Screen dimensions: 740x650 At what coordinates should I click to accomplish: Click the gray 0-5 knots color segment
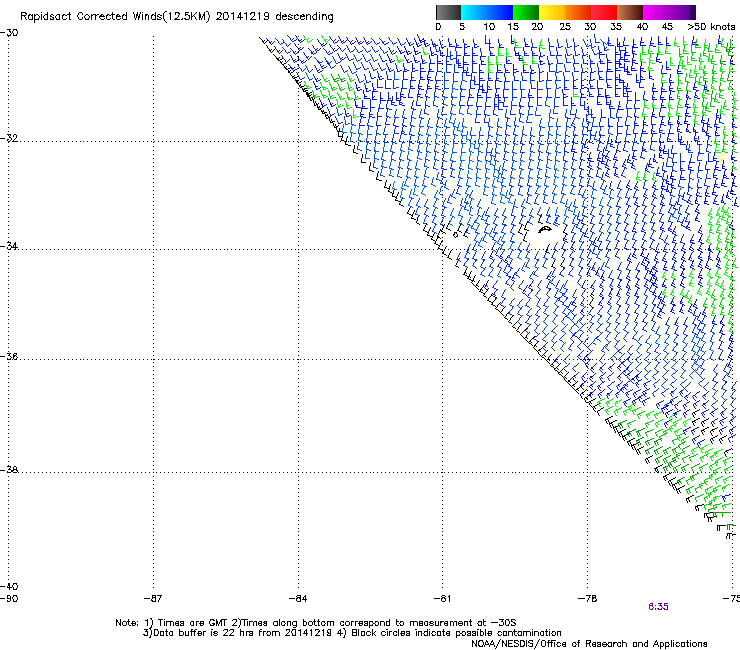(448, 12)
